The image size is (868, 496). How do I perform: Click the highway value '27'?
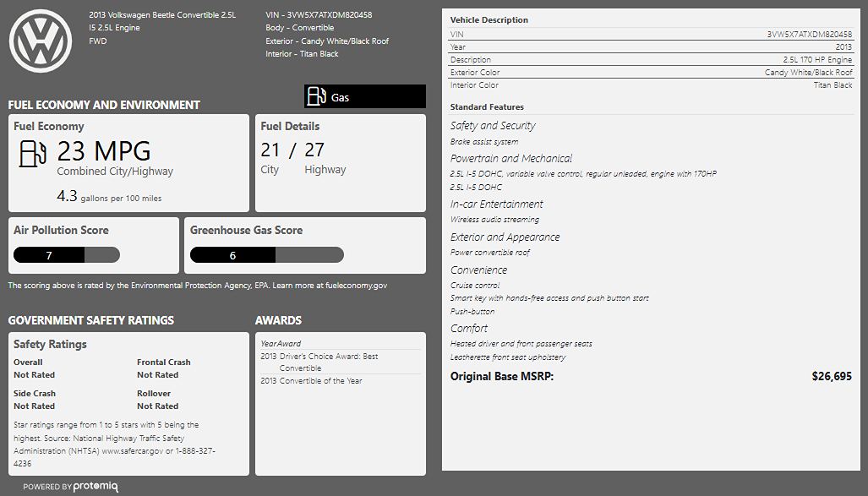click(314, 150)
